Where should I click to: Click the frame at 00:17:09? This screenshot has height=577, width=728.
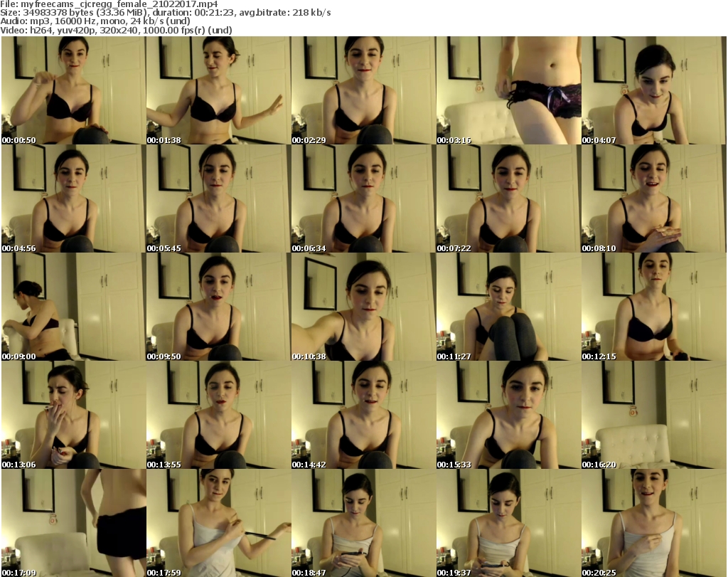(73, 523)
